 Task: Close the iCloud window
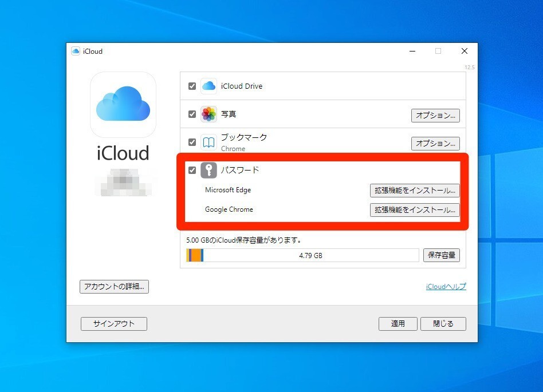coord(465,51)
